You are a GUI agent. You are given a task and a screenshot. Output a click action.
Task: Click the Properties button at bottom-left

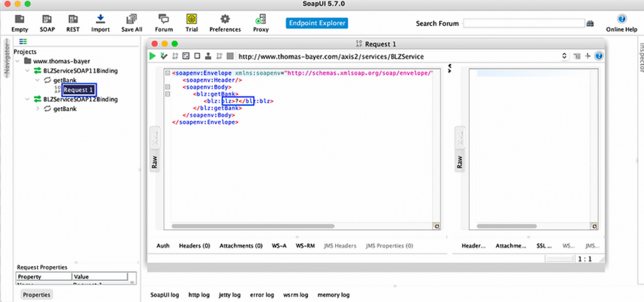pos(37,295)
